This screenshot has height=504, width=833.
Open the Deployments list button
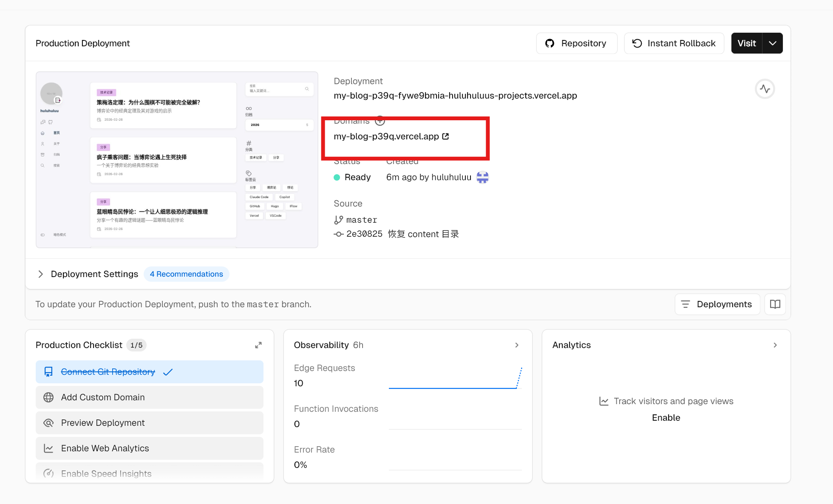coord(717,304)
